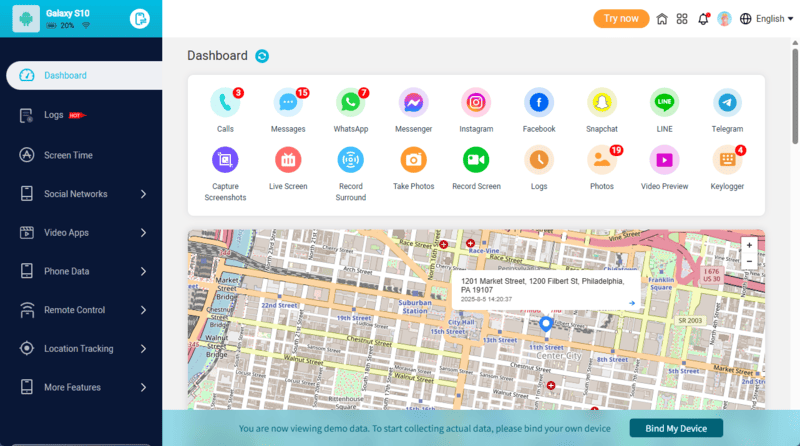Open Logs menu item in sidebar
This screenshot has width=800, height=446.
pyautogui.click(x=54, y=115)
